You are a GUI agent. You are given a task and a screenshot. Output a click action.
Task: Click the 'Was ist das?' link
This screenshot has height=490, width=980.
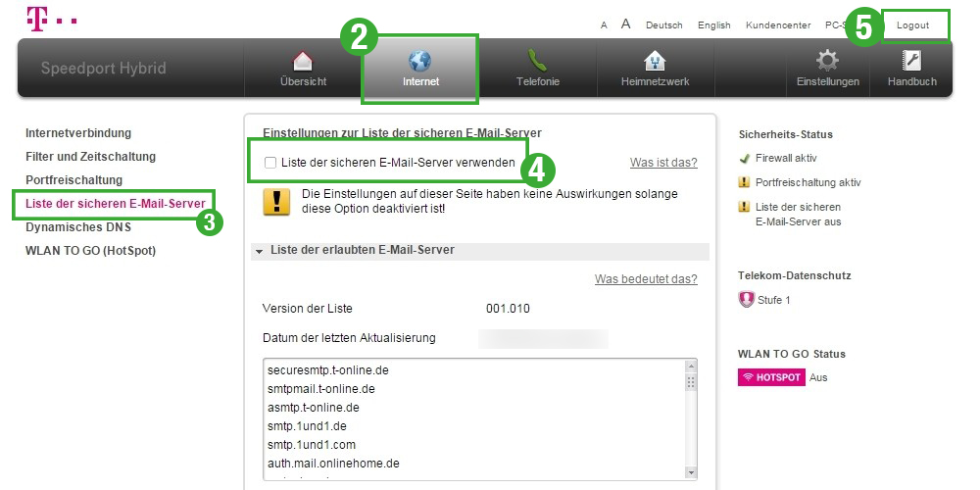(x=662, y=163)
